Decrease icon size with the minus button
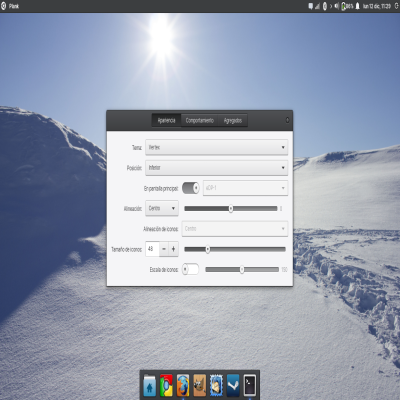 164,249
